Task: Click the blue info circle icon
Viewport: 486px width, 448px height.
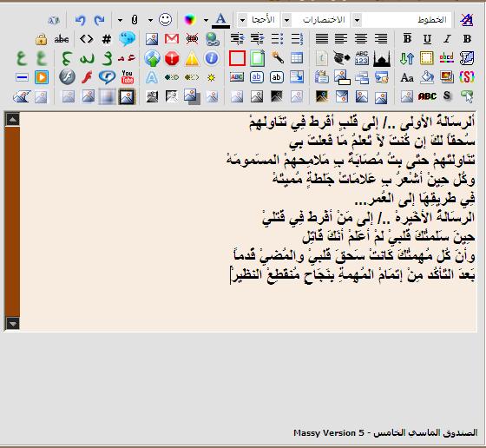Action: pyautogui.click(x=212, y=58)
